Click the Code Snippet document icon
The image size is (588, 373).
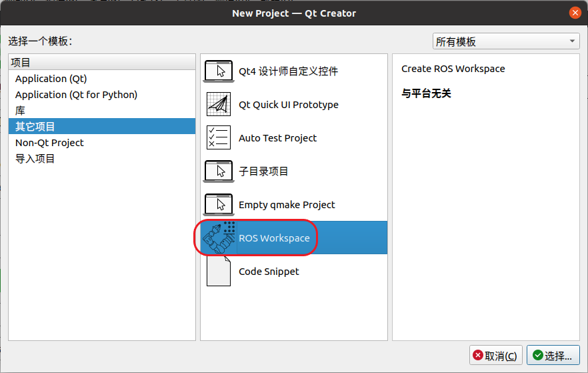[x=219, y=272]
